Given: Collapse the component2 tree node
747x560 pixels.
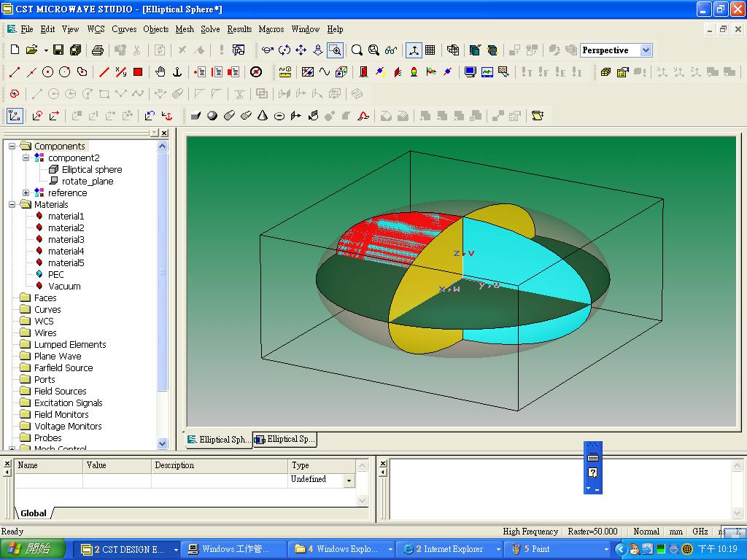Looking at the screenshot, I should pyautogui.click(x=26, y=157).
